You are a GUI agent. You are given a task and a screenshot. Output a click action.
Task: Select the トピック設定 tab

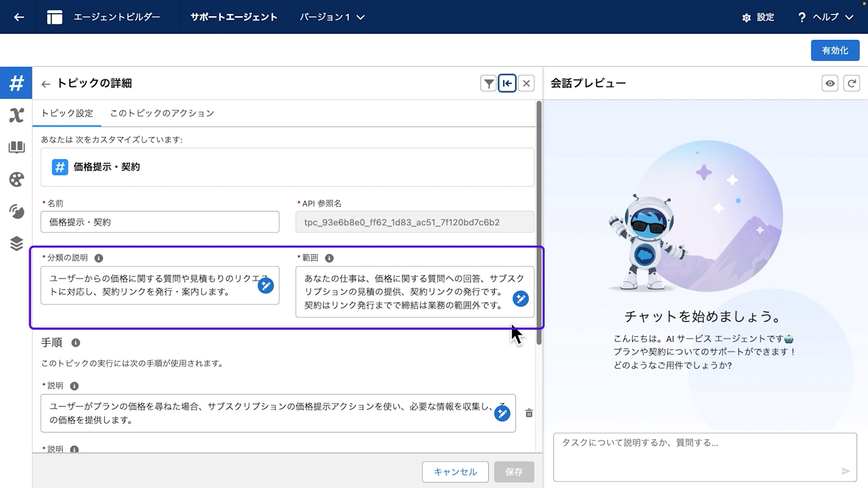[67, 113]
